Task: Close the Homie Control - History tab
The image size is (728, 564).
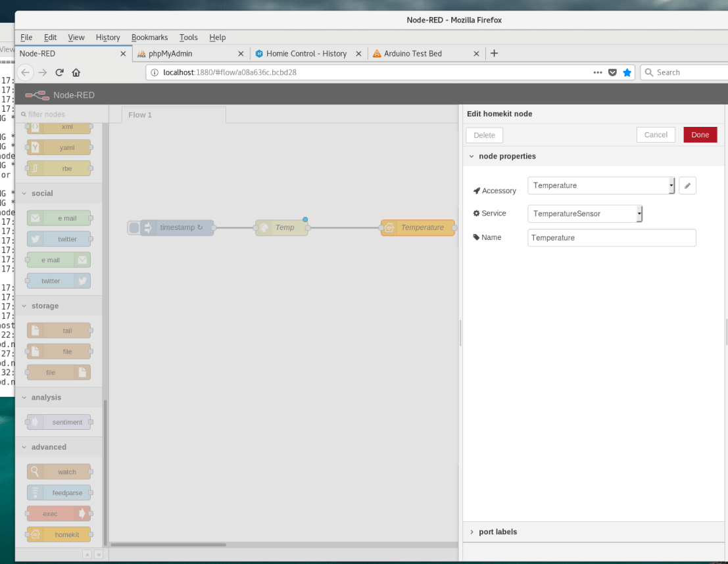Action: click(x=358, y=54)
